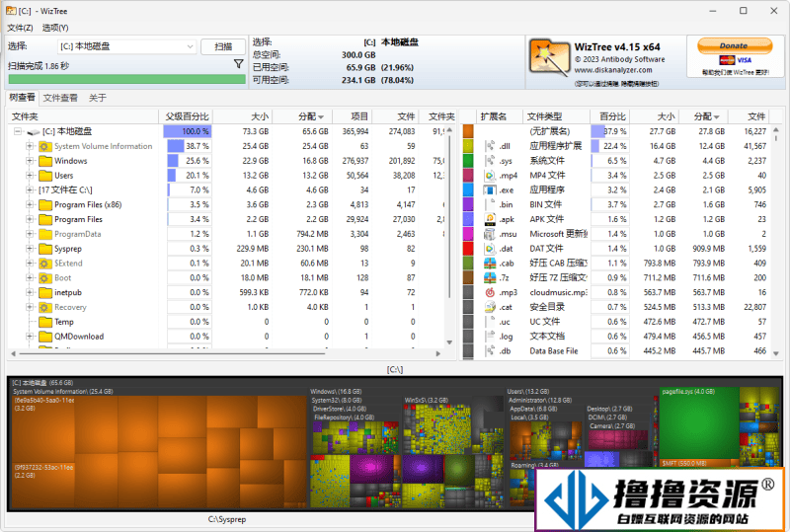Click the green swatch for .sys row
790x532 pixels.
[x=468, y=161]
